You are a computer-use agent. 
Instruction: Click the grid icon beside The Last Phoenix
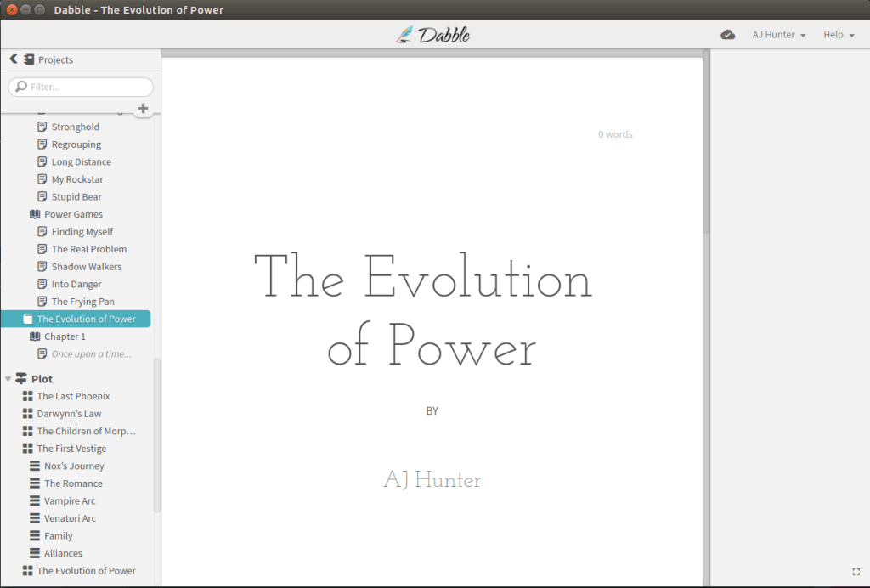(27, 397)
